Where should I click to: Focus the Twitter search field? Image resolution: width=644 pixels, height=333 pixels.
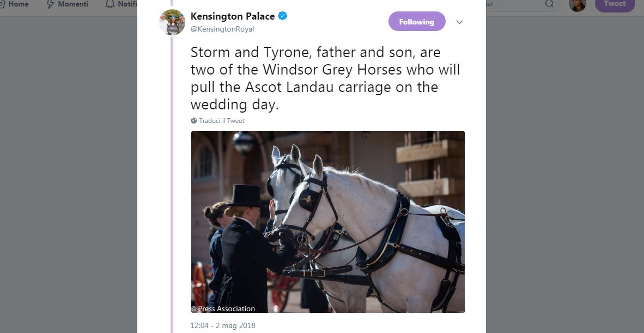(512, 4)
